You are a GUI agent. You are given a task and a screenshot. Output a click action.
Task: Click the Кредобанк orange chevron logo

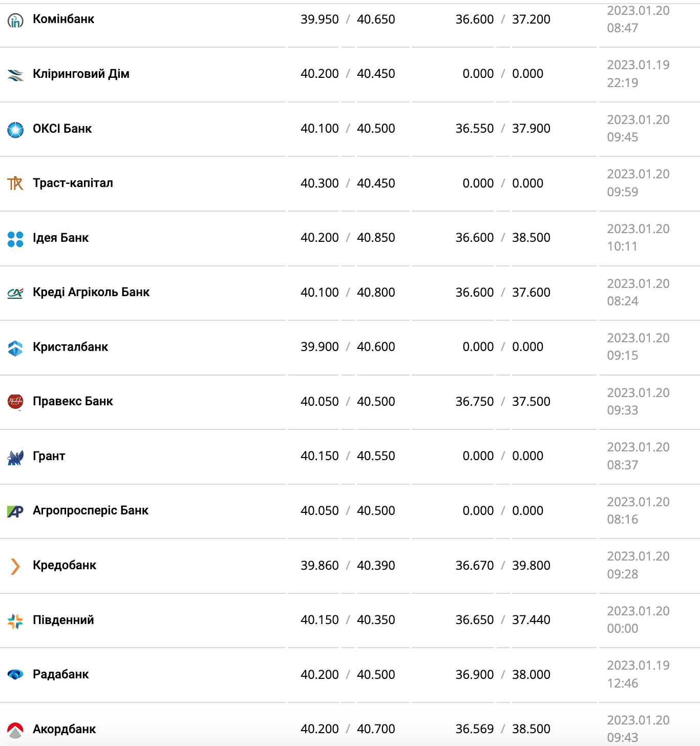pyautogui.click(x=15, y=566)
